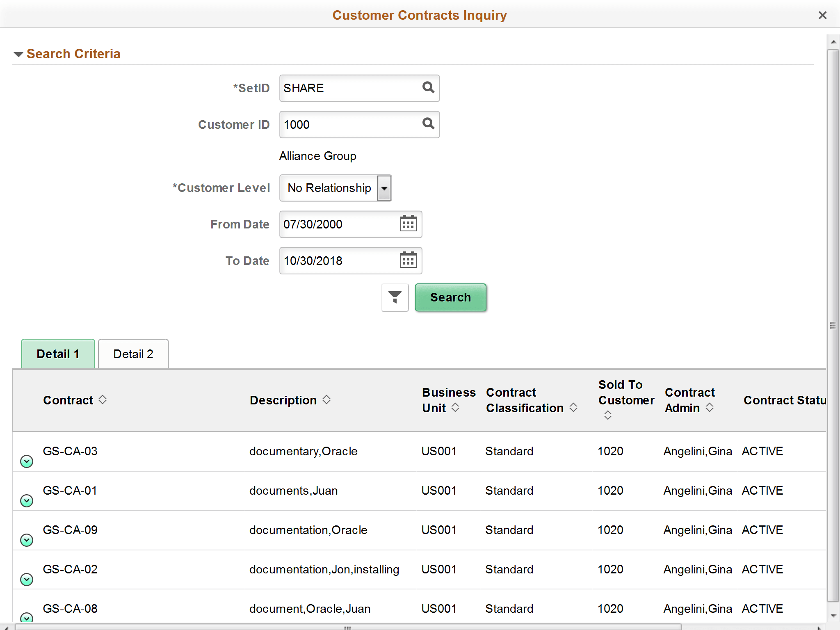This screenshot has width=840, height=630.
Task: Click the Search button
Action: tap(450, 297)
